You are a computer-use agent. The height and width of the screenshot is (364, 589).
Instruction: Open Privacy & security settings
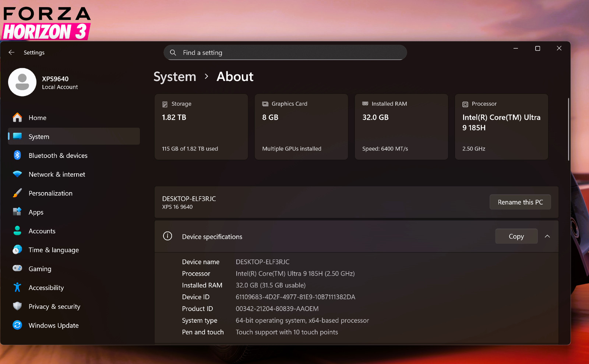[74, 306]
